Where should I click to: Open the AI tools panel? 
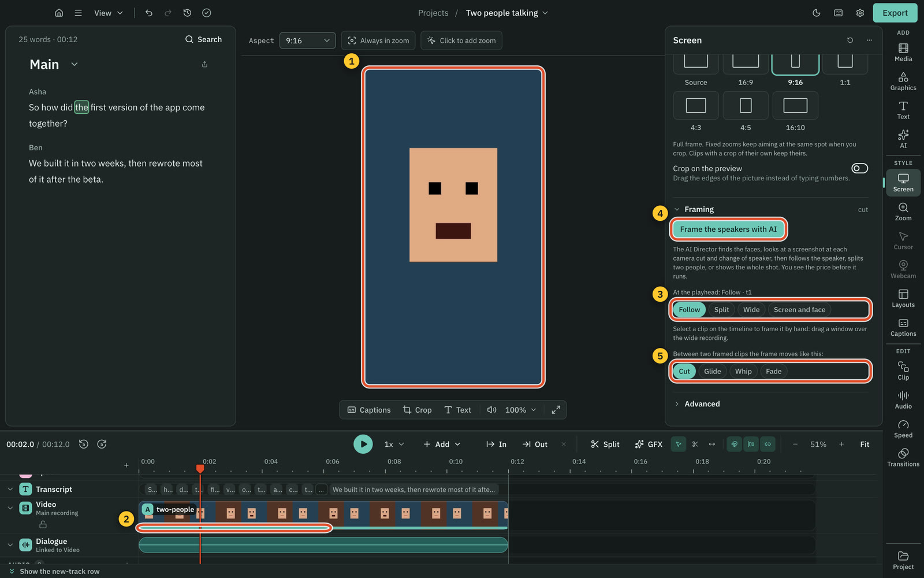(x=903, y=139)
